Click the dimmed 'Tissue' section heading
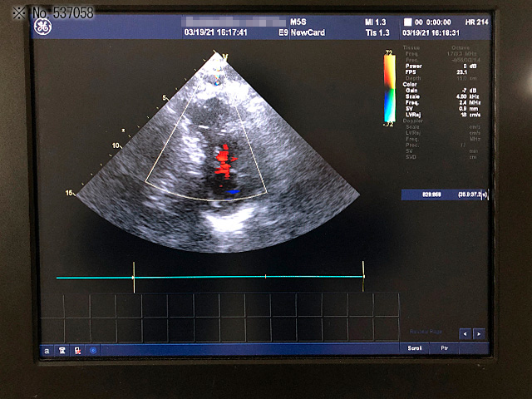Viewport: 532px width, 399px height. (411, 48)
